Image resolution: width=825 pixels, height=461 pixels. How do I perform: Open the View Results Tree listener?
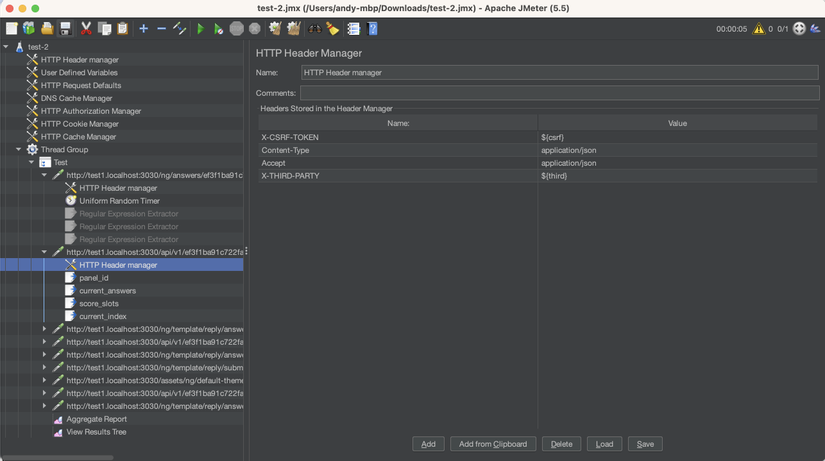tap(96, 432)
